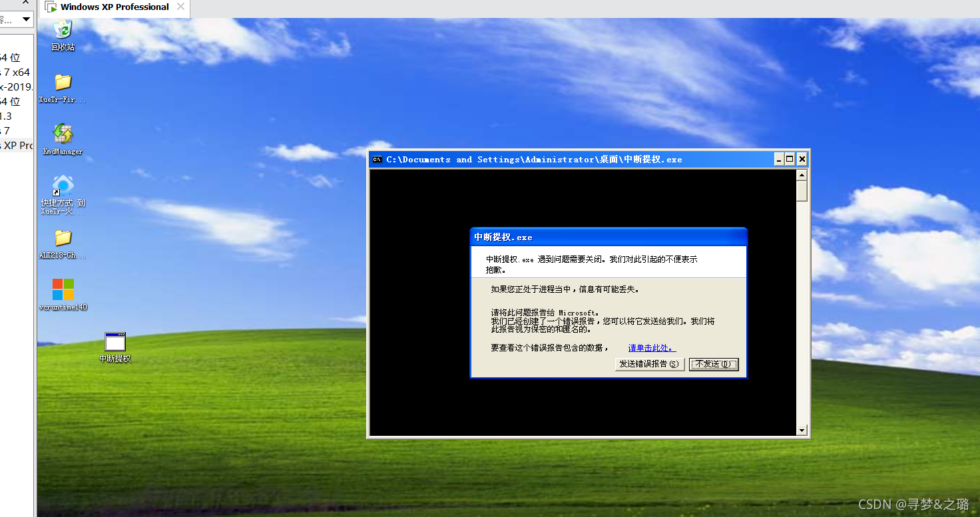Select the '7 x64' VM in library list
The height and width of the screenshot is (517, 980).
15,73
